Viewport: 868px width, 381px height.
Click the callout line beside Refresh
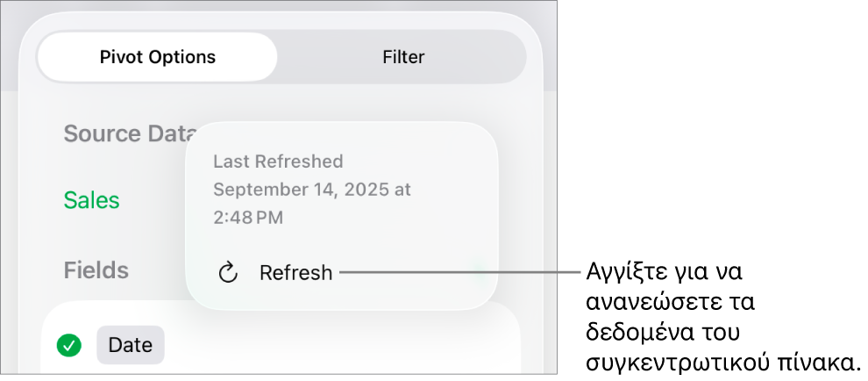(x=456, y=272)
